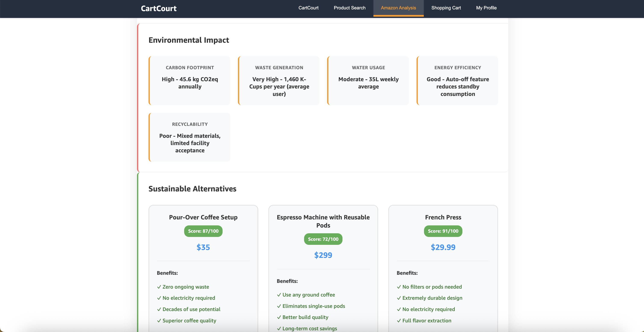Go to Product Search tab
The width and height of the screenshot is (644, 332).
point(349,8)
